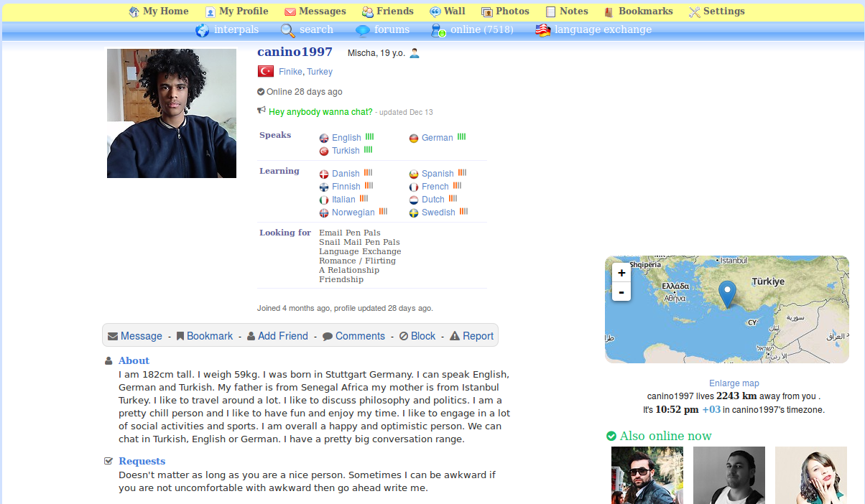This screenshot has height=504, width=865.
Task: Click the Messages envelope icon
Action: tap(290, 11)
